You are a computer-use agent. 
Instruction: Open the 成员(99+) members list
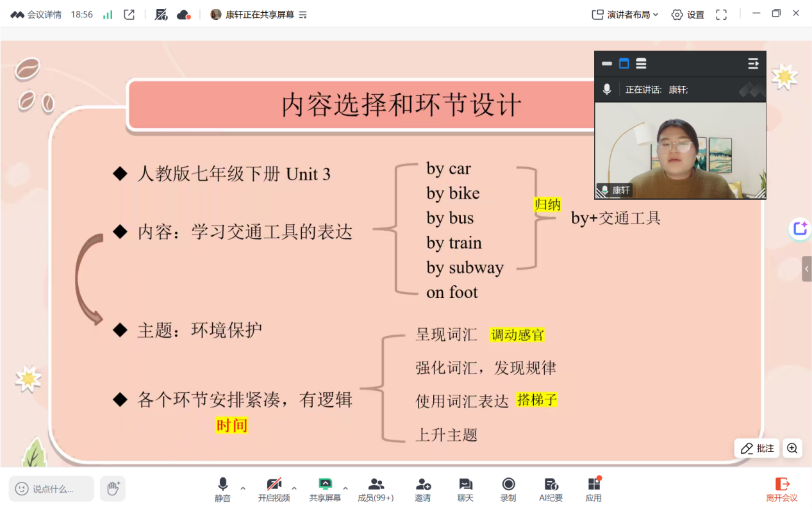(x=376, y=489)
